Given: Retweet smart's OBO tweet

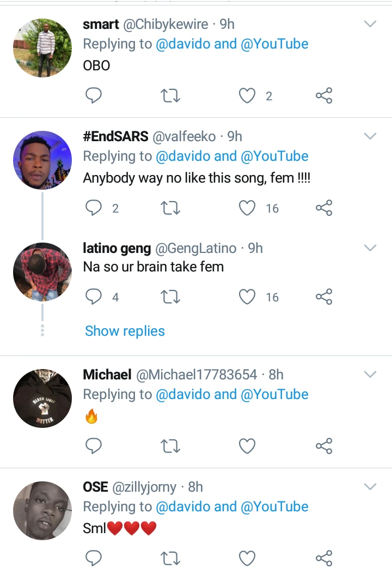Looking at the screenshot, I should (x=170, y=96).
